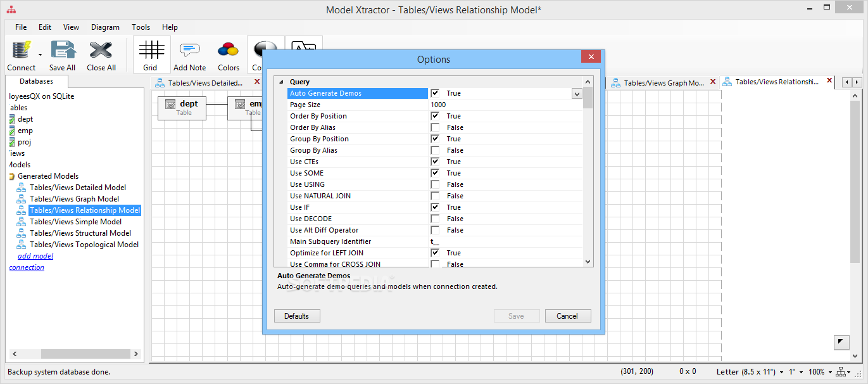868x384 pixels.
Task: Click the Defaults button
Action: pos(296,316)
